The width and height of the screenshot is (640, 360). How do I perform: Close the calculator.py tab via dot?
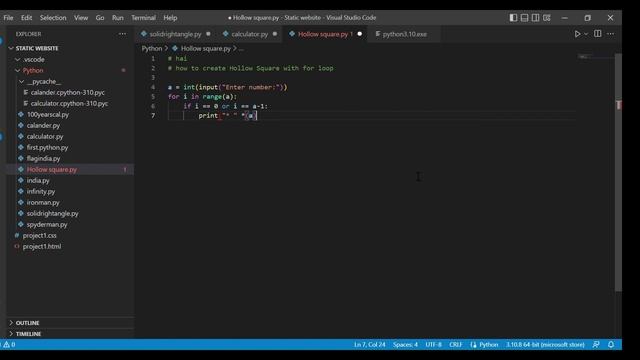275,34
